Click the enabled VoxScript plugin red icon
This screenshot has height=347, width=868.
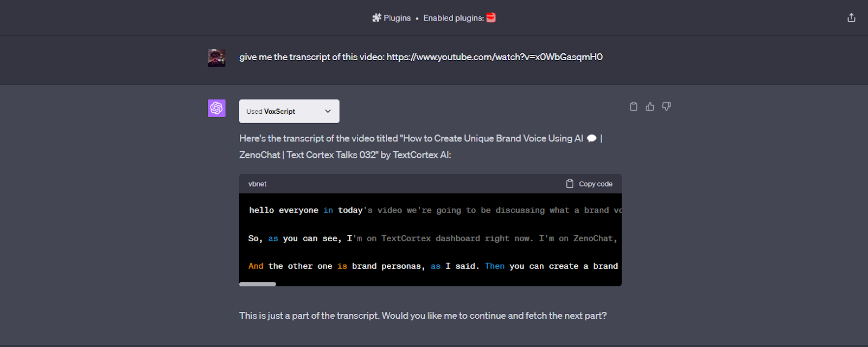(491, 18)
